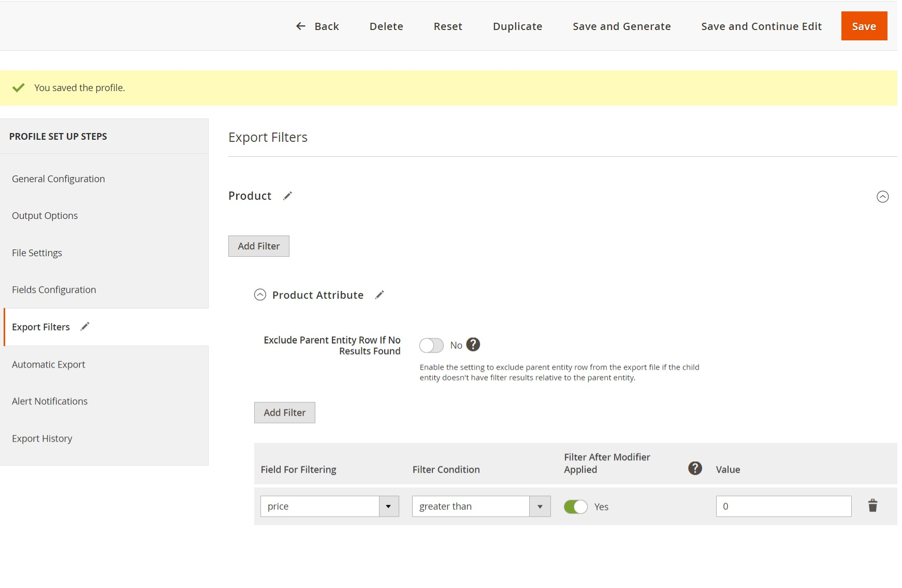Click the PROFILE SET UP STEPS heading

point(58,136)
